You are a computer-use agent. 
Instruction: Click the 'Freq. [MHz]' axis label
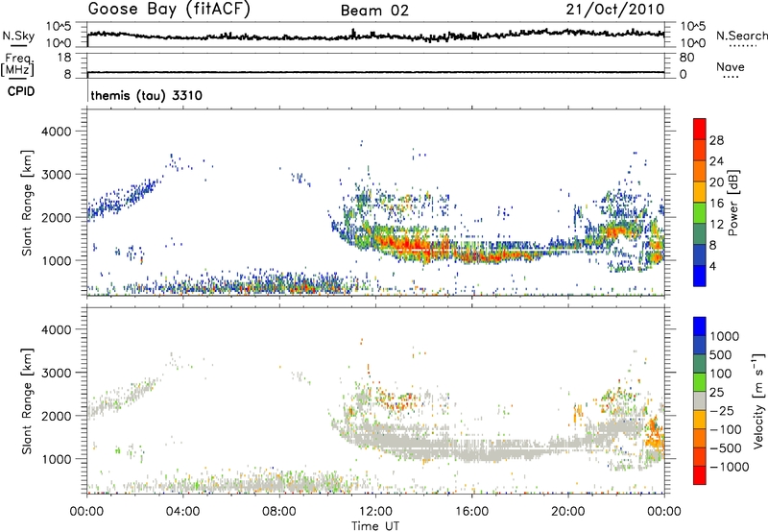pyautogui.click(x=17, y=65)
